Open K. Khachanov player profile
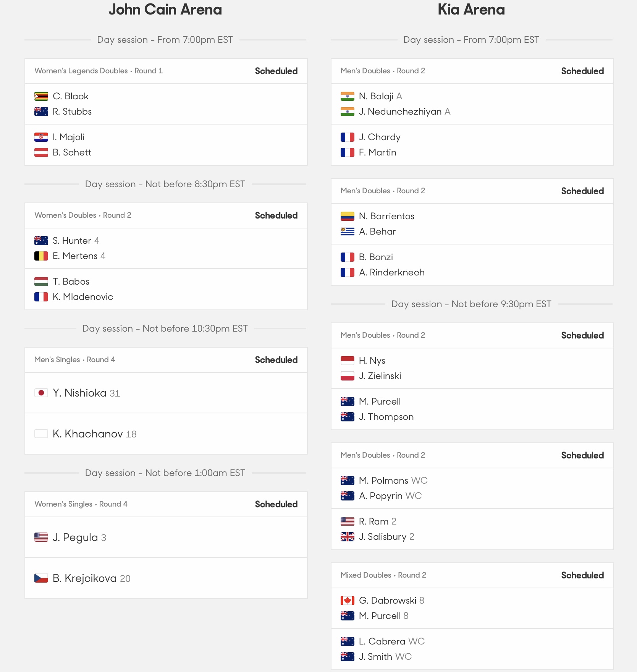The height and width of the screenshot is (672, 637). pyautogui.click(x=88, y=434)
